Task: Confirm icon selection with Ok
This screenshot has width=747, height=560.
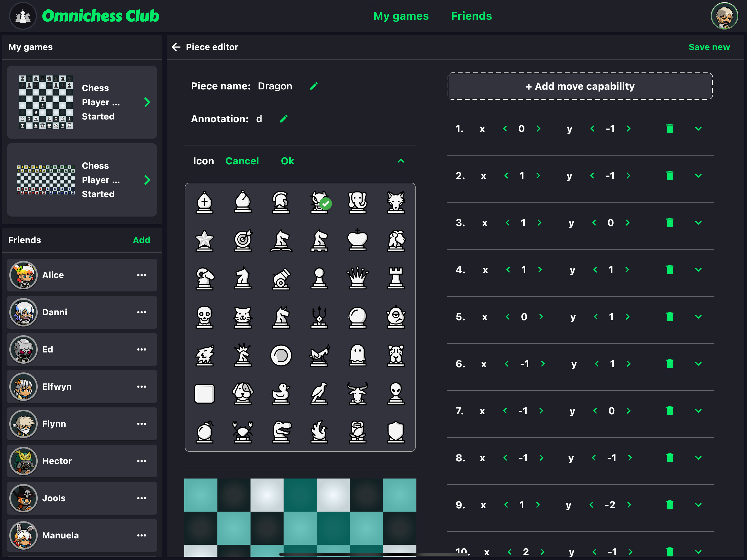Action: 287,161
